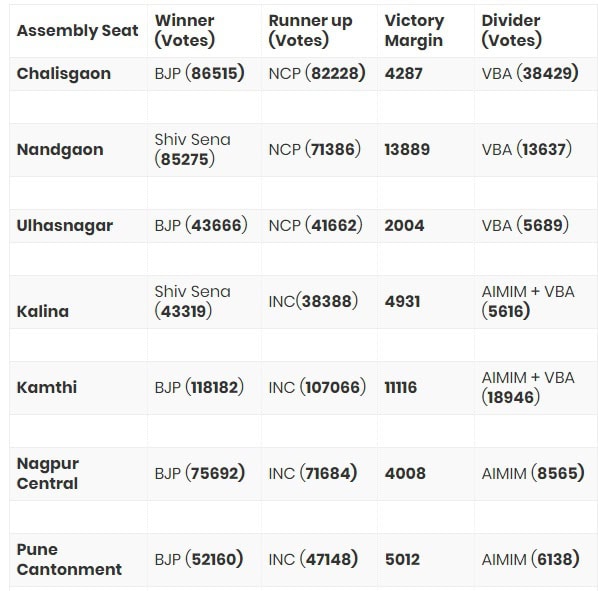Click AIMIM + VBA (18946) divider cell
Screen dimensions: 598x591
[x=528, y=387]
